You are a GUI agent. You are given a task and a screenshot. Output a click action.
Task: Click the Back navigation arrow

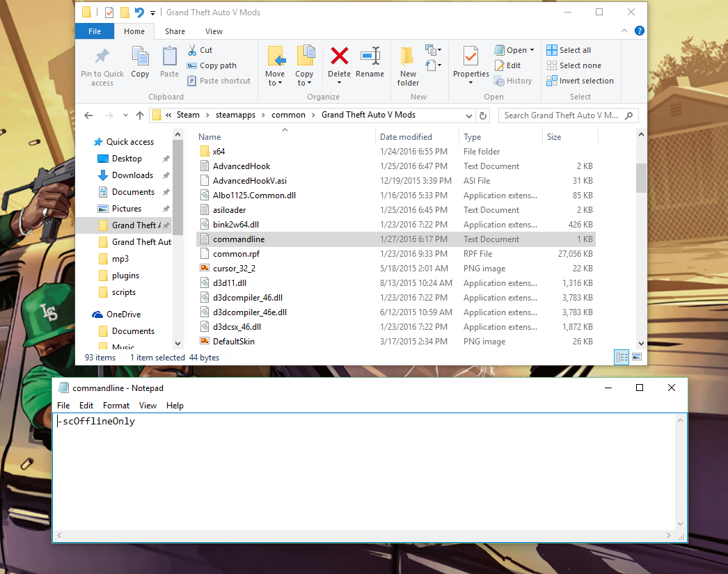pos(88,115)
